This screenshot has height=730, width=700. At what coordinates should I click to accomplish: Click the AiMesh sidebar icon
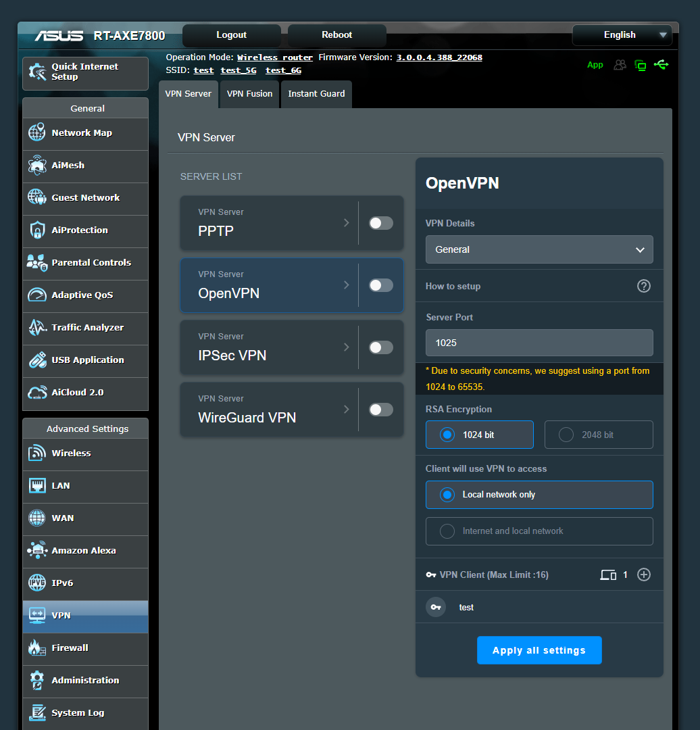pos(36,166)
